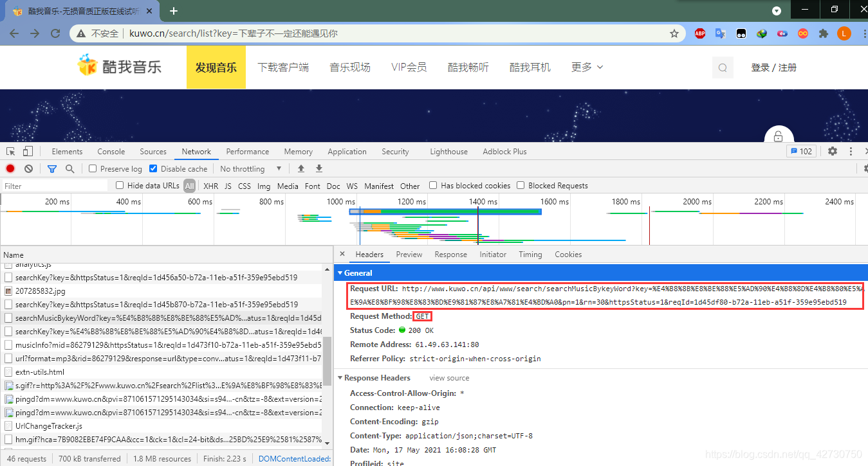Collapse the General section triangle
Screen dimensions: 868x466
340,273
